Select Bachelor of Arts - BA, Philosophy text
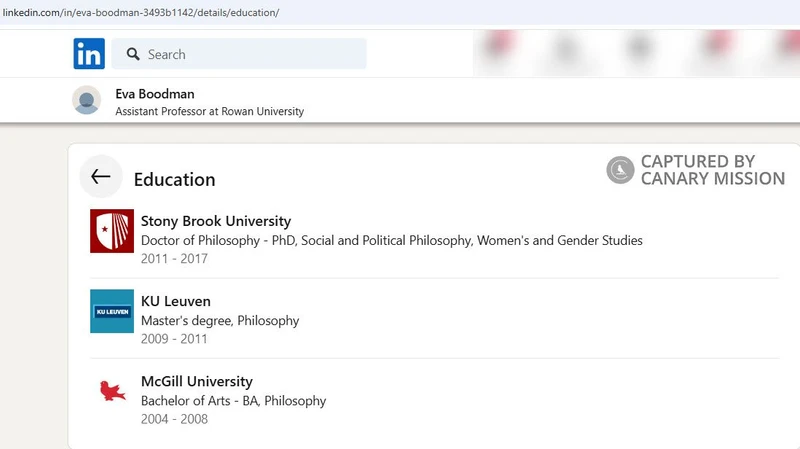This screenshot has width=800, height=449. coord(234,401)
